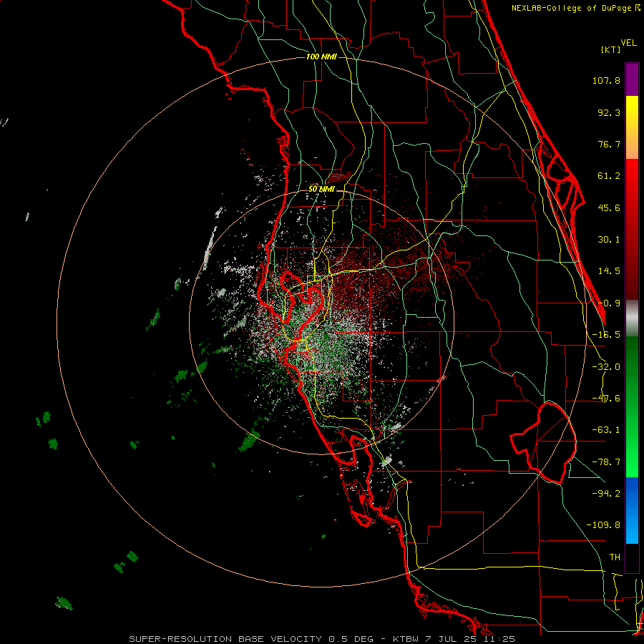Select the 45.6 scale value
Viewport: 644px width, 644px height.
click(609, 208)
